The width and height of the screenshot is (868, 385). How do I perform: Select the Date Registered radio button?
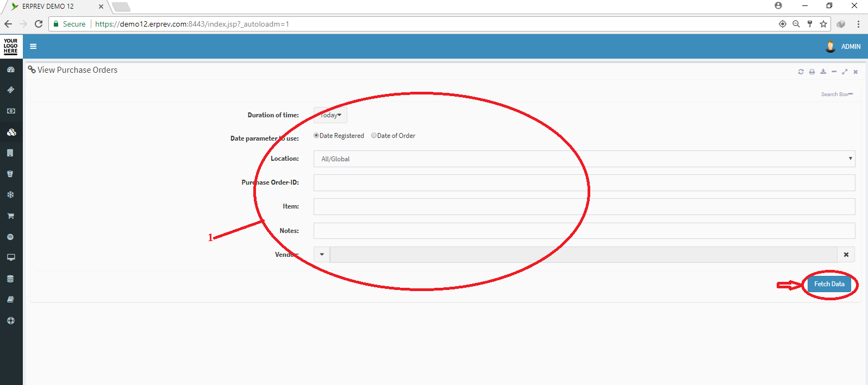[316, 136]
